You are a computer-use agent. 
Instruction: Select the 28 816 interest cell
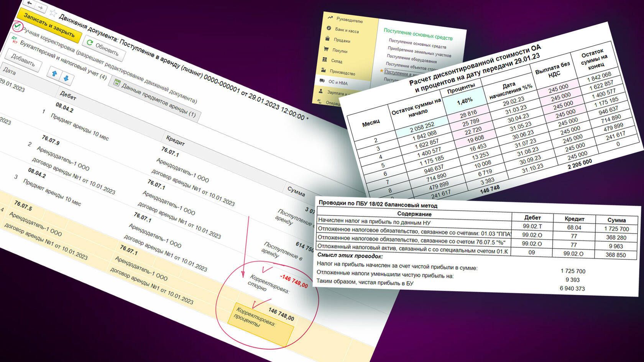tap(468, 114)
